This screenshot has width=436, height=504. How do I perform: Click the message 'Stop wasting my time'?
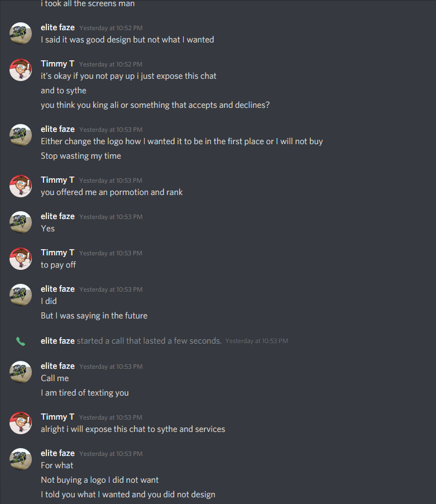pyautogui.click(x=81, y=156)
